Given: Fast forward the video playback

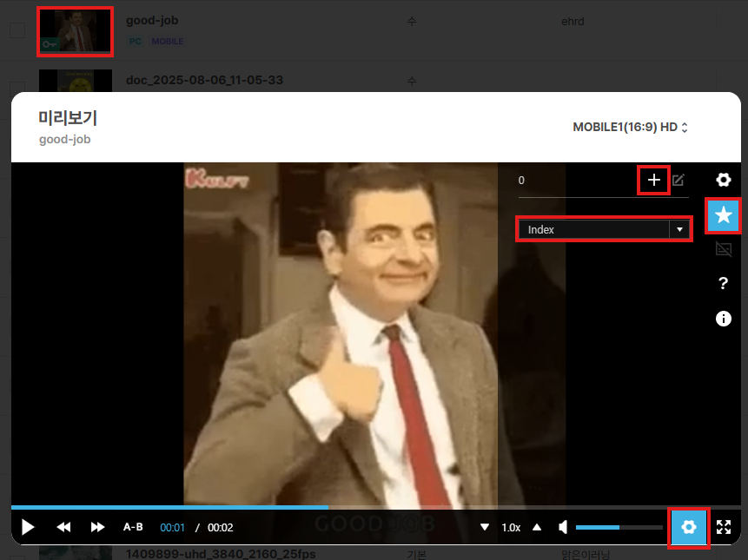Looking at the screenshot, I should (x=97, y=527).
